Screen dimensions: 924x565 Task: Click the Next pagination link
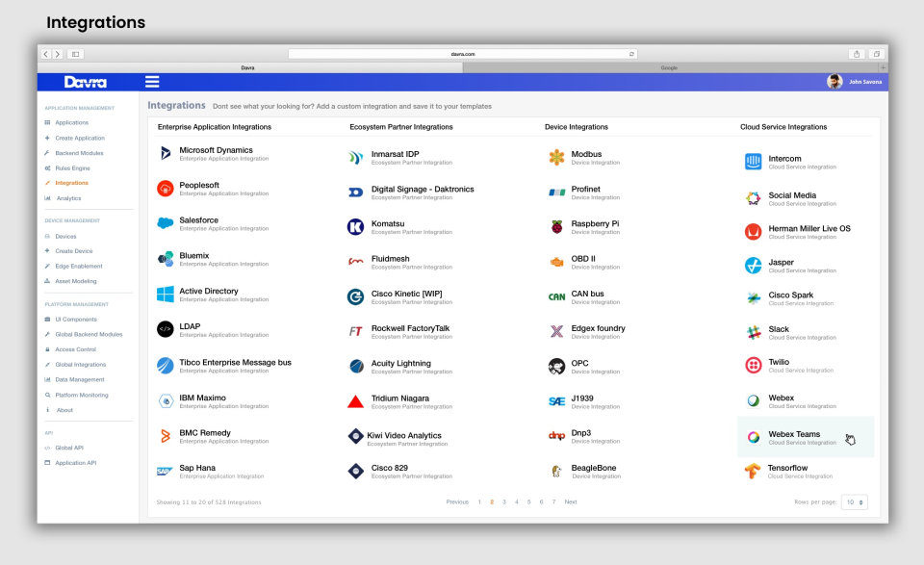pos(570,501)
